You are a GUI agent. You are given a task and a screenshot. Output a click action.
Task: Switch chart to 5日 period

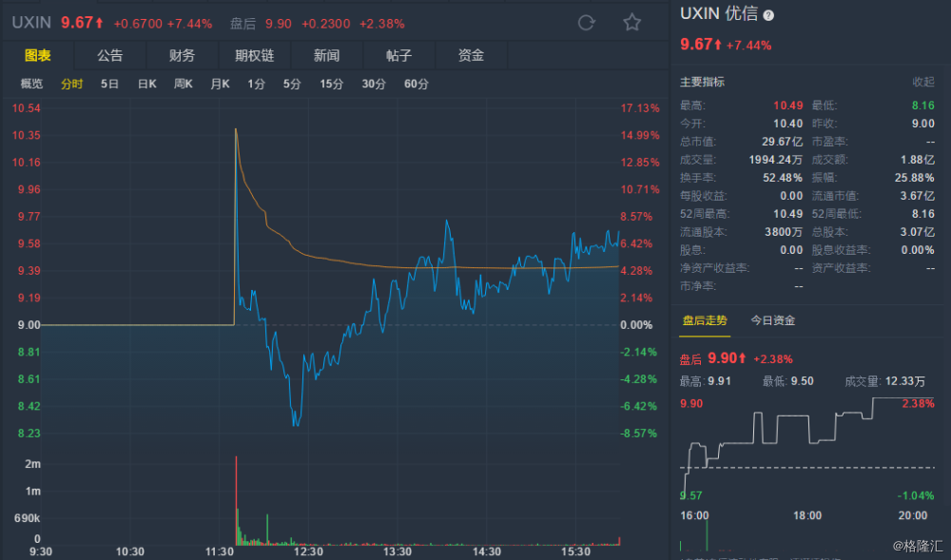pos(110,84)
